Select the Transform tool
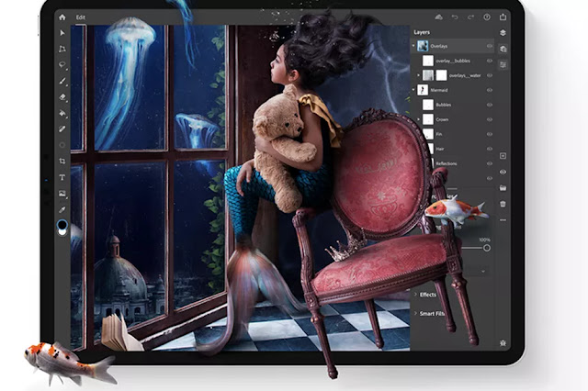This screenshot has width=588, height=391. 62,49
